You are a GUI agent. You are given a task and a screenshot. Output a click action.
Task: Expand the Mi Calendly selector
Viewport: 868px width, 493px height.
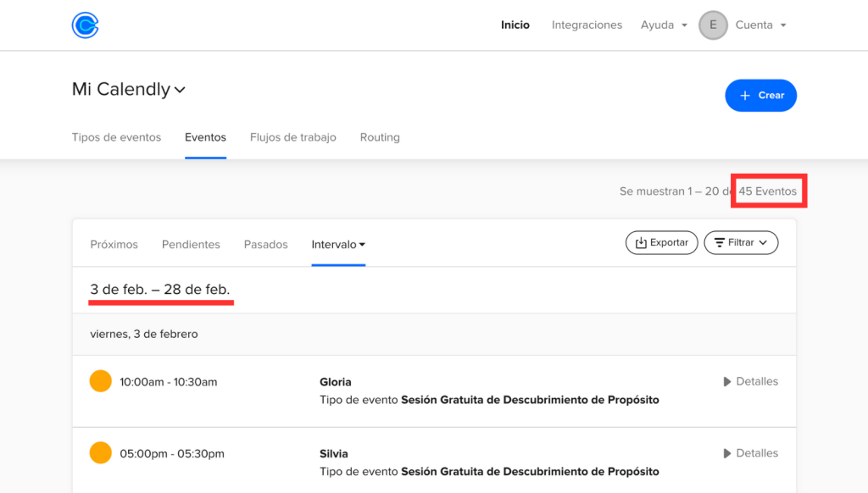129,90
